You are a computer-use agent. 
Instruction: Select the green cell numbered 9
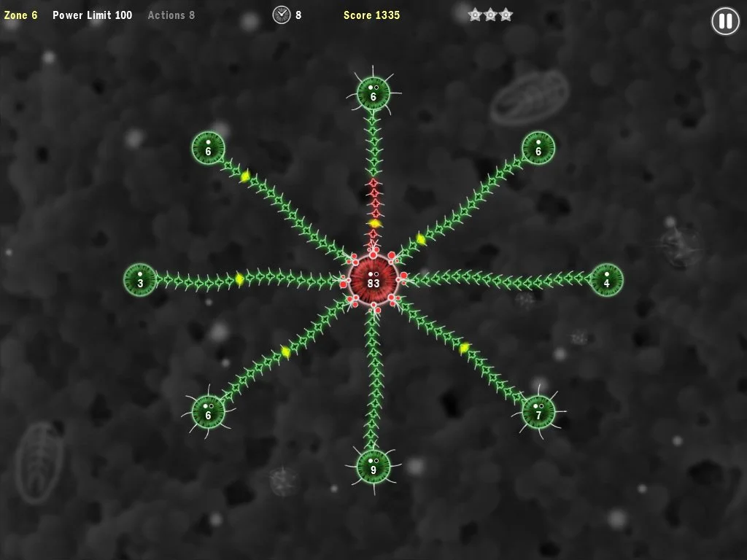373,466
